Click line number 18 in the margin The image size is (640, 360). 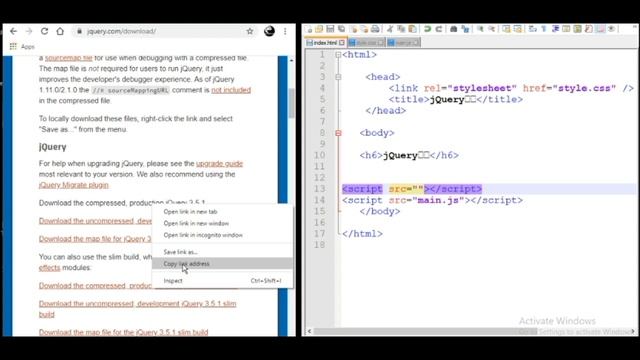pos(320,245)
